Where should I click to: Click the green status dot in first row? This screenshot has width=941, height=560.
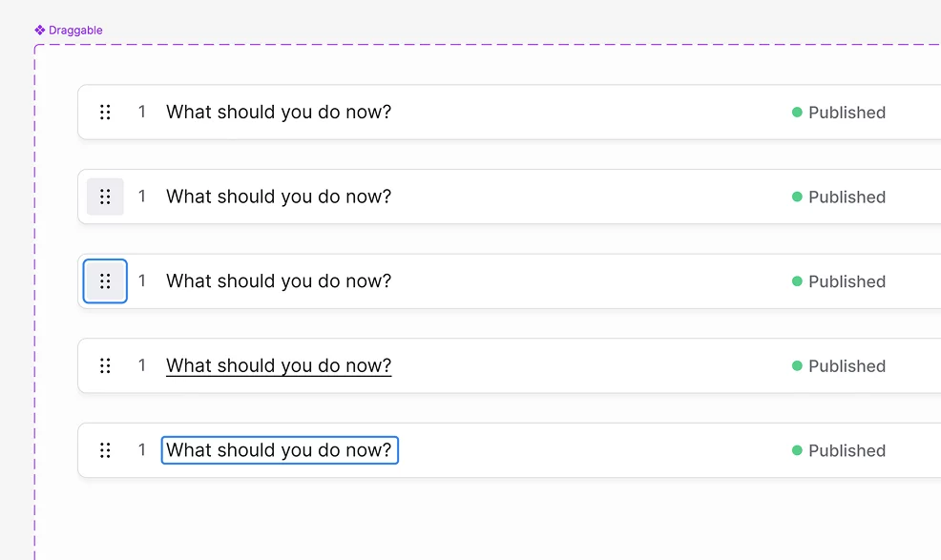click(x=797, y=113)
